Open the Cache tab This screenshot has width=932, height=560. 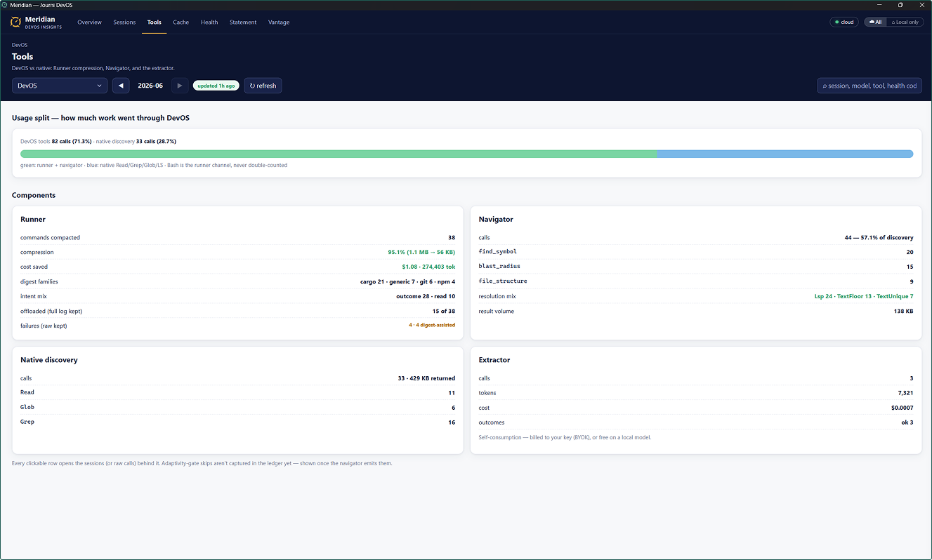[x=181, y=22]
